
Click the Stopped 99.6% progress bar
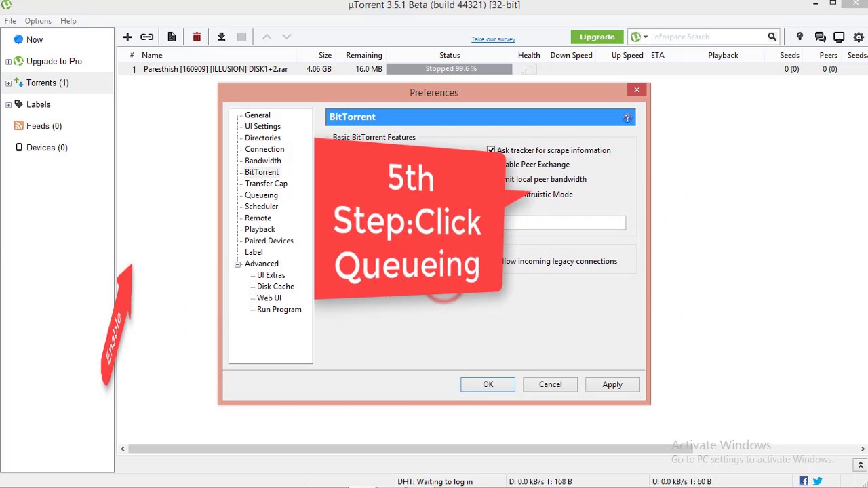pyautogui.click(x=449, y=69)
